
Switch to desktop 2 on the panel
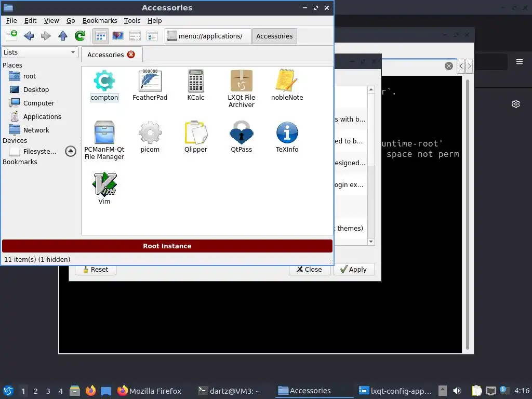36,391
